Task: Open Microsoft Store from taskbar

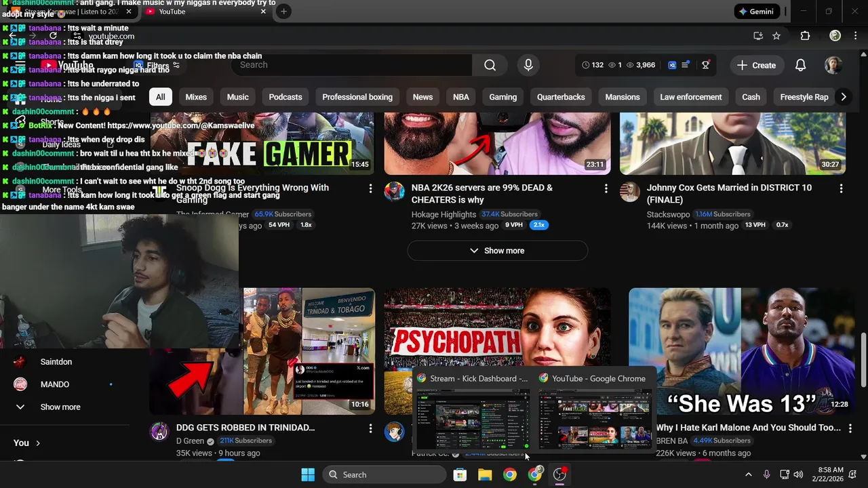Action: (x=460, y=474)
